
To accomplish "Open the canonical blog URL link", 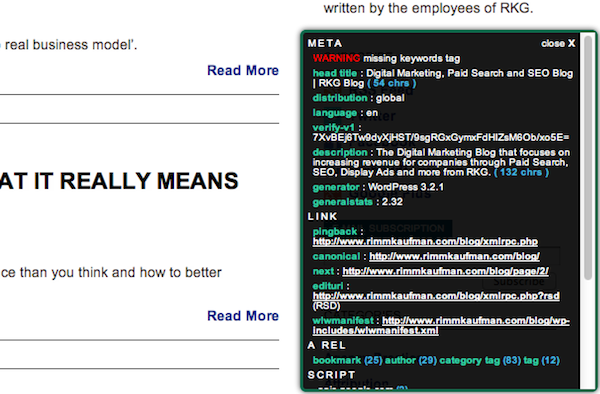I will pos(454,256).
